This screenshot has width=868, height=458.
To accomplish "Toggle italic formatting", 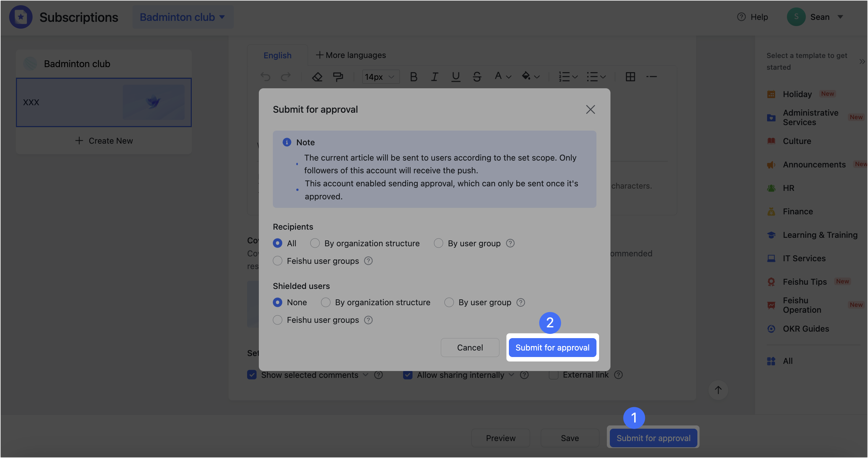I will click(435, 77).
